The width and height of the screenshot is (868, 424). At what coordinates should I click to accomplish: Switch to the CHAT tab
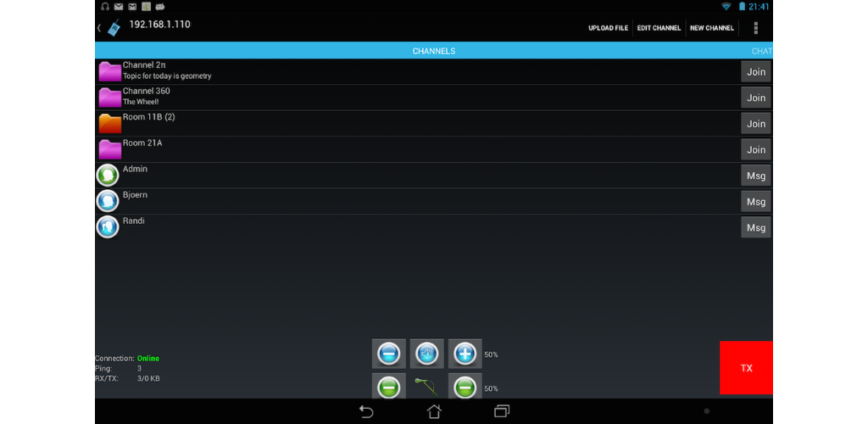[762, 51]
